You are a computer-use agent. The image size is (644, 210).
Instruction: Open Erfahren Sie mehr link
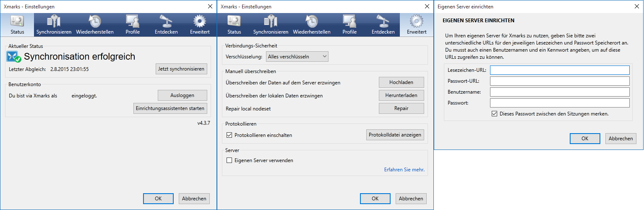404,170
